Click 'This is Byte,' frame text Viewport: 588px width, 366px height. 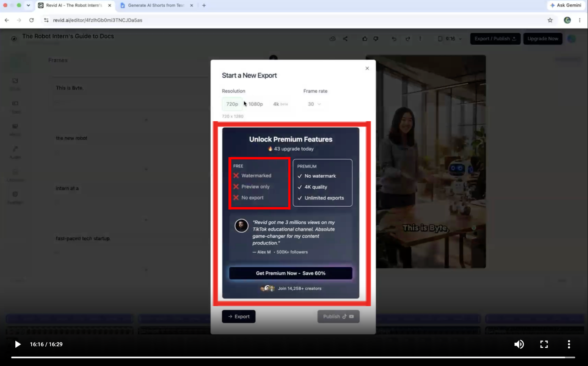click(70, 88)
